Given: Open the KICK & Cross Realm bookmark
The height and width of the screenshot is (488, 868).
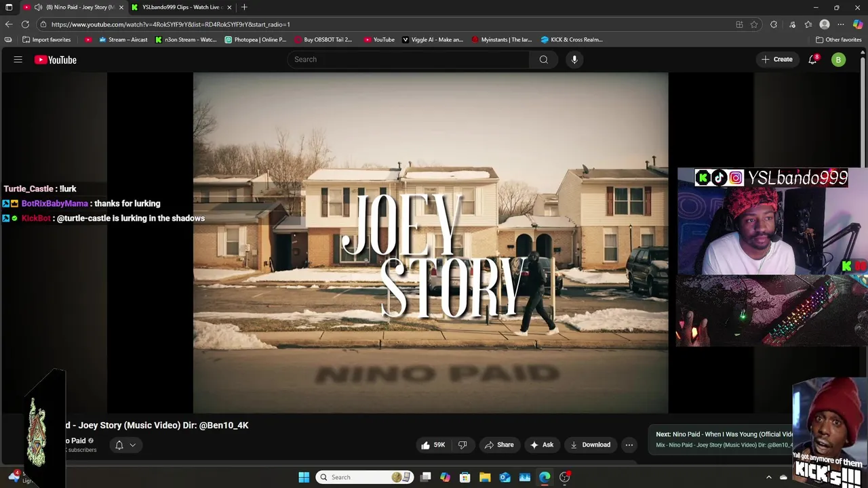Looking at the screenshot, I should point(572,39).
